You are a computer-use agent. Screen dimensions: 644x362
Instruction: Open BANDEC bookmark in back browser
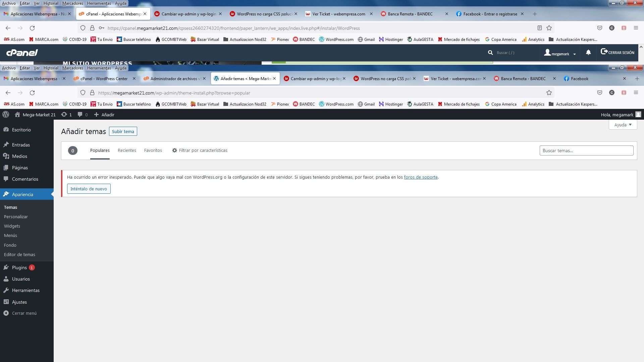tap(304, 40)
